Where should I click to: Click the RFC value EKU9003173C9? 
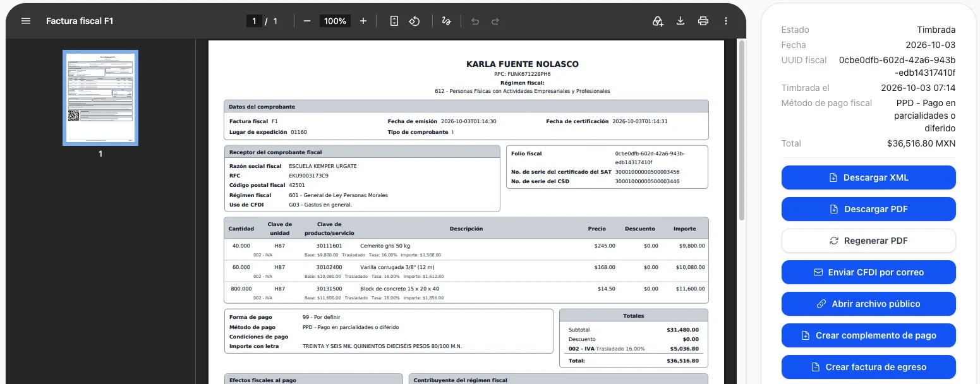click(308, 176)
